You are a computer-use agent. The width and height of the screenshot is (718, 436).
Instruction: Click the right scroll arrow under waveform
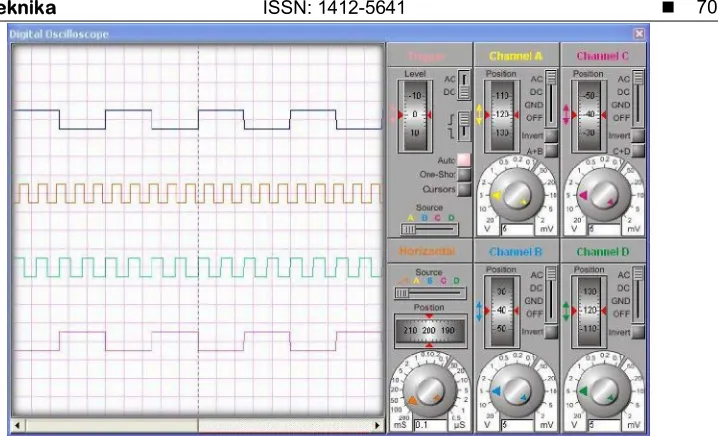(x=378, y=425)
